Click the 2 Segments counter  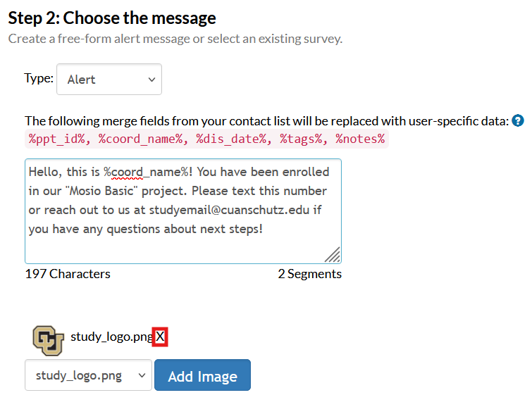310,274
